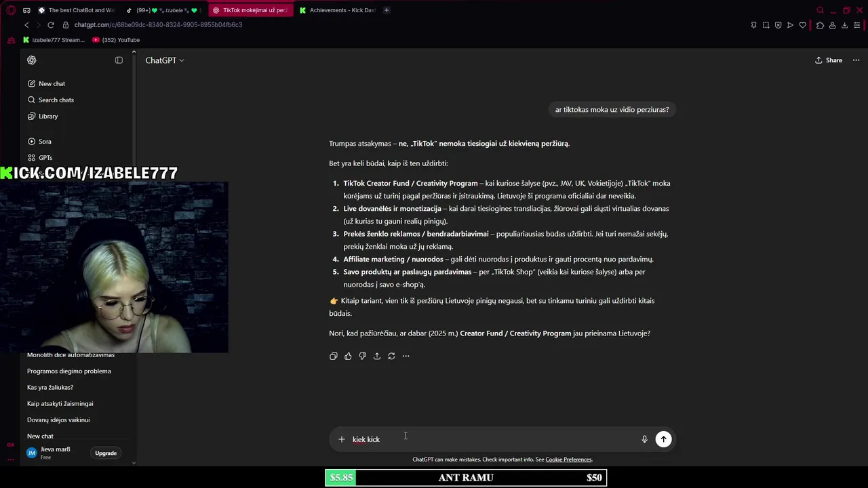The width and height of the screenshot is (868, 488).
Task: Open the browser profile account icon
Action: tap(832, 25)
